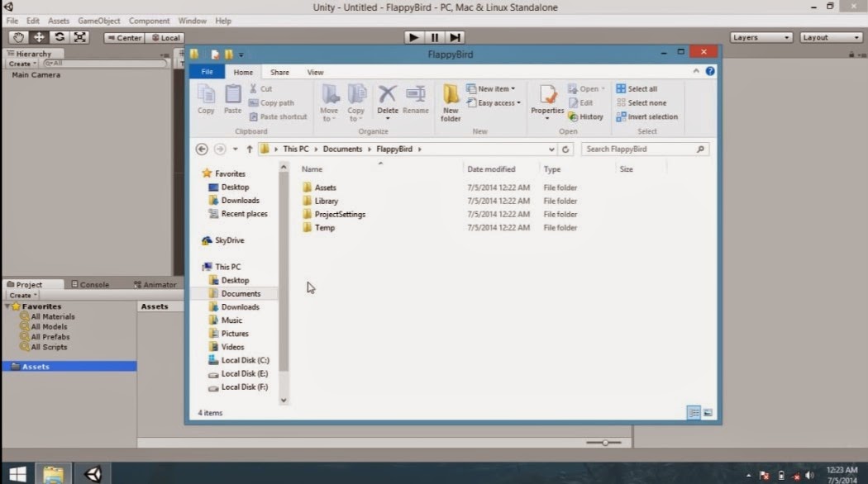Open Windows Start button
The width and height of the screenshot is (868, 484).
click(x=17, y=474)
